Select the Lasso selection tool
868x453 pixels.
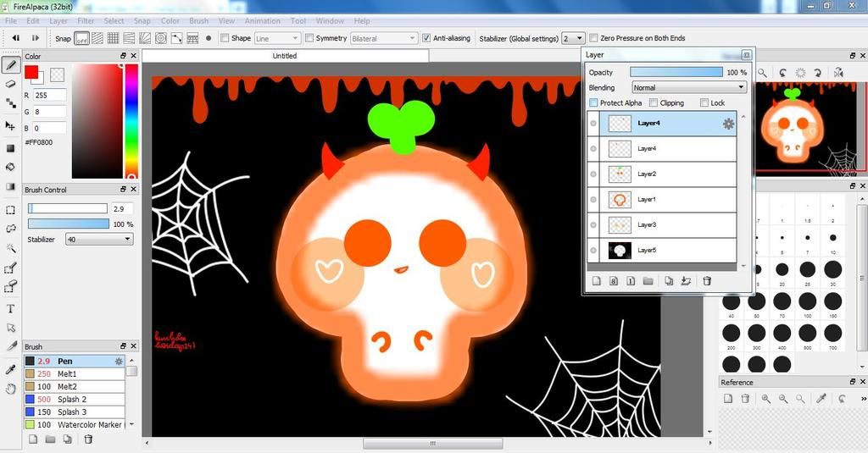coord(10,229)
